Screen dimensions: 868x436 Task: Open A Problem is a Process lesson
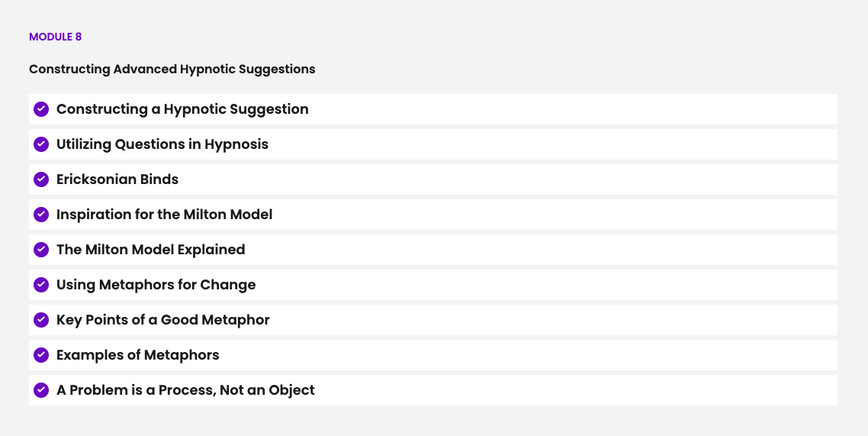tap(185, 390)
